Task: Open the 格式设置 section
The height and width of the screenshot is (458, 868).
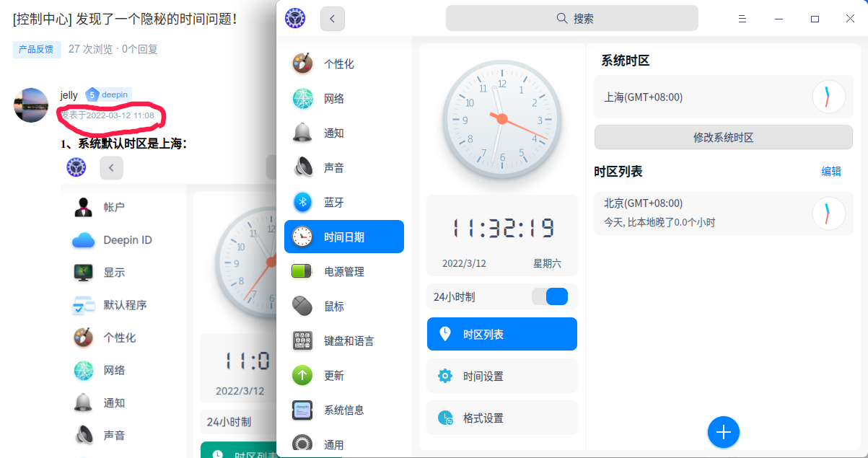Action: (501, 418)
